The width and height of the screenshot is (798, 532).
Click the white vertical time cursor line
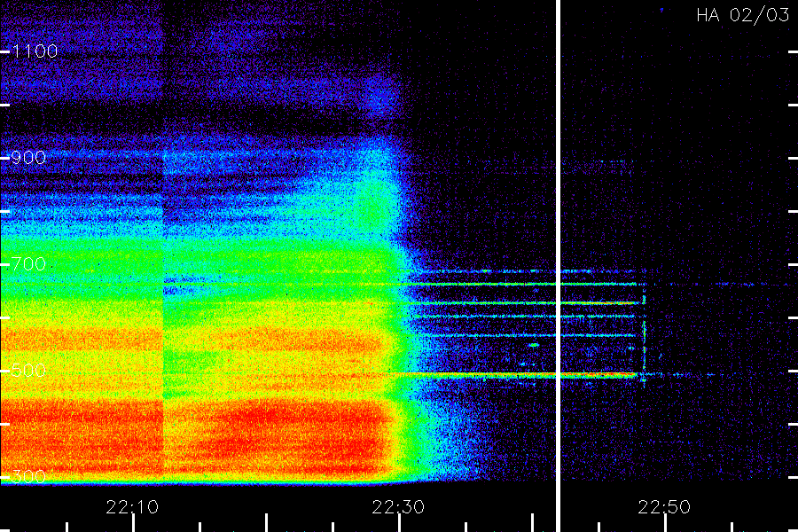pyautogui.click(x=558, y=266)
